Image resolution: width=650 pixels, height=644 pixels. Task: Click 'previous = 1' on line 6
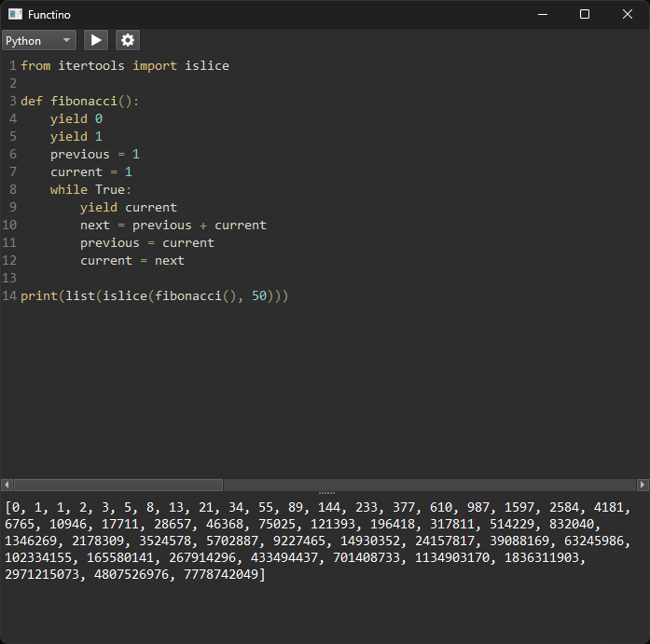pyautogui.click(x=95, y=155)
